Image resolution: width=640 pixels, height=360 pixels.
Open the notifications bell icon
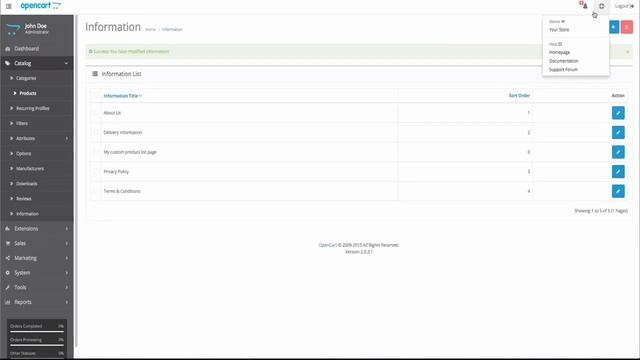coord(584,5)
